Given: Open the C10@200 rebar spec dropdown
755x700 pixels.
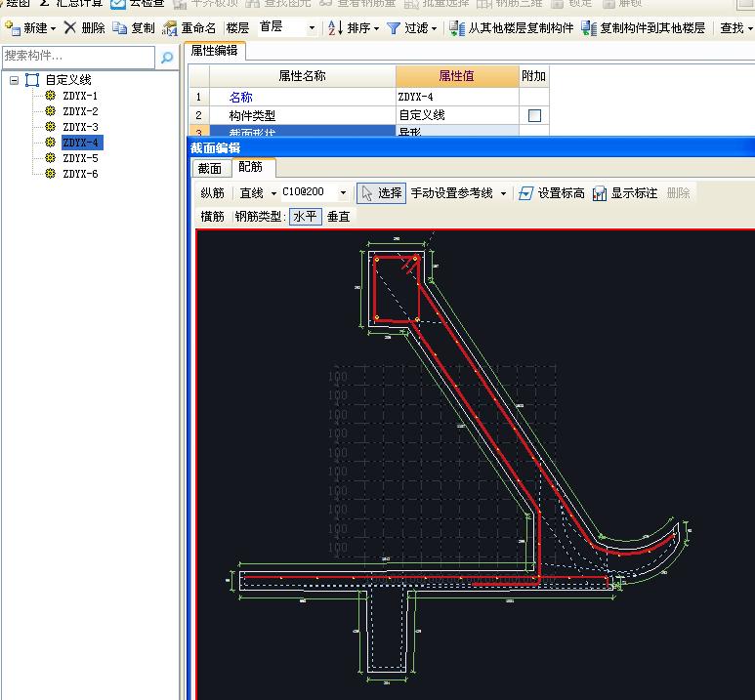Looking at the screenshot, I should coord(342,193).
